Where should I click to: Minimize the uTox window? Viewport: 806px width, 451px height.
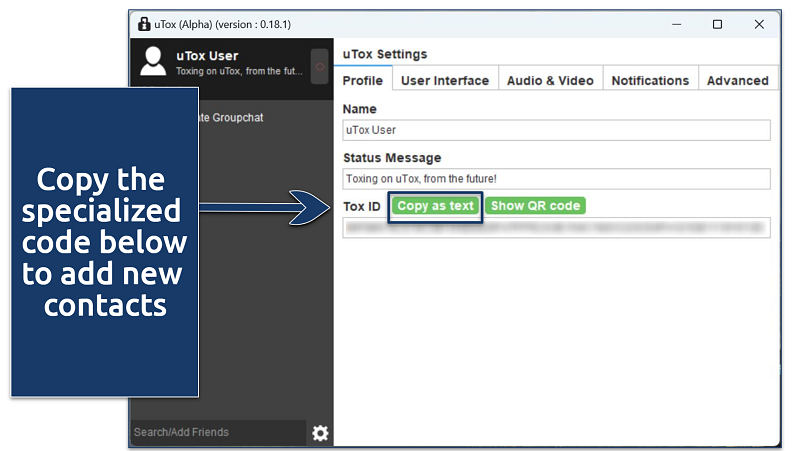coord(671,24)
